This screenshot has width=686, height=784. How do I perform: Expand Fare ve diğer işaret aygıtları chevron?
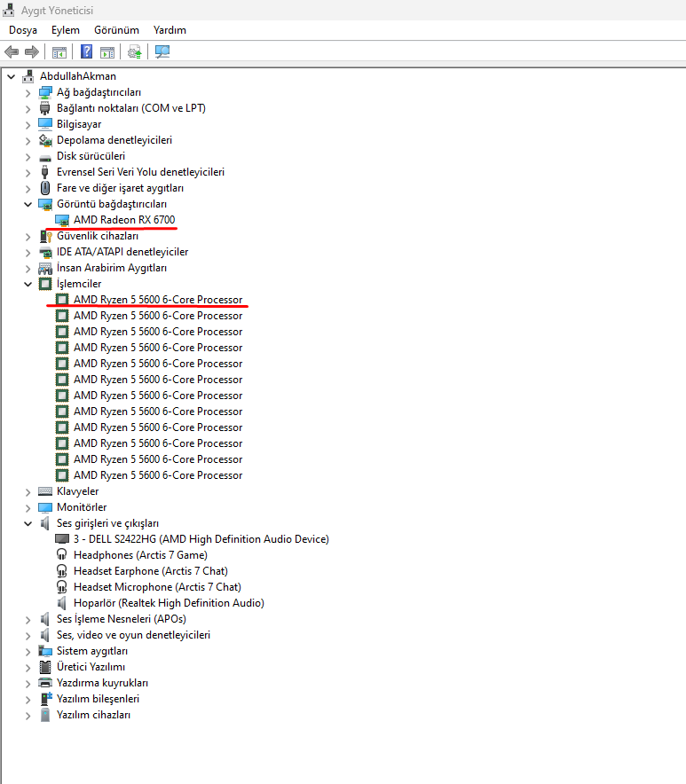click(x=28, y=189)
